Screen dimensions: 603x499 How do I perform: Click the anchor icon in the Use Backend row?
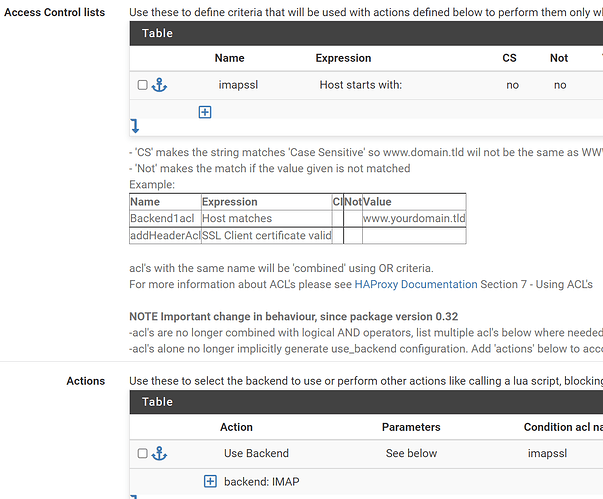(x=159, y=454)
